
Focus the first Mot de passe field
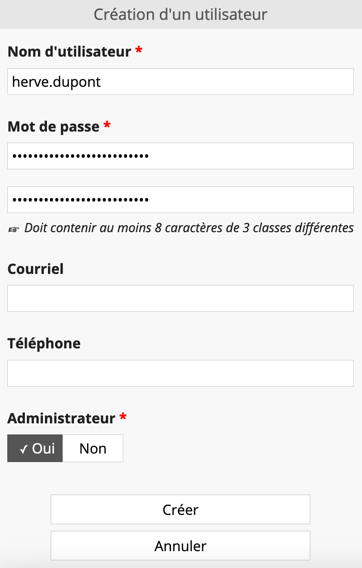pos(180,156)
